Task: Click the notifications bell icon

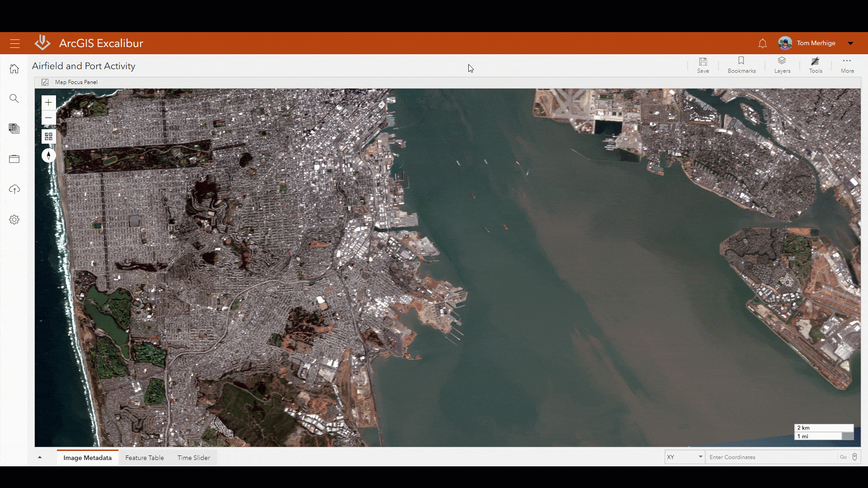Action: (x=763, y=43)
